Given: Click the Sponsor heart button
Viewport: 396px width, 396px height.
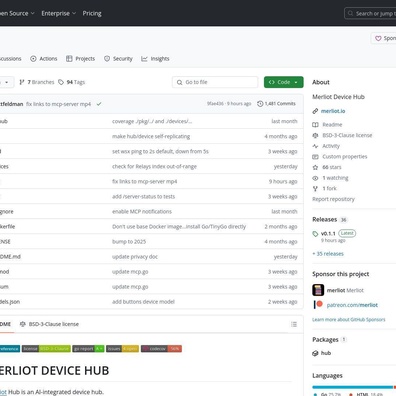Looking at the screenshot, I should click(x=384, y=38).
